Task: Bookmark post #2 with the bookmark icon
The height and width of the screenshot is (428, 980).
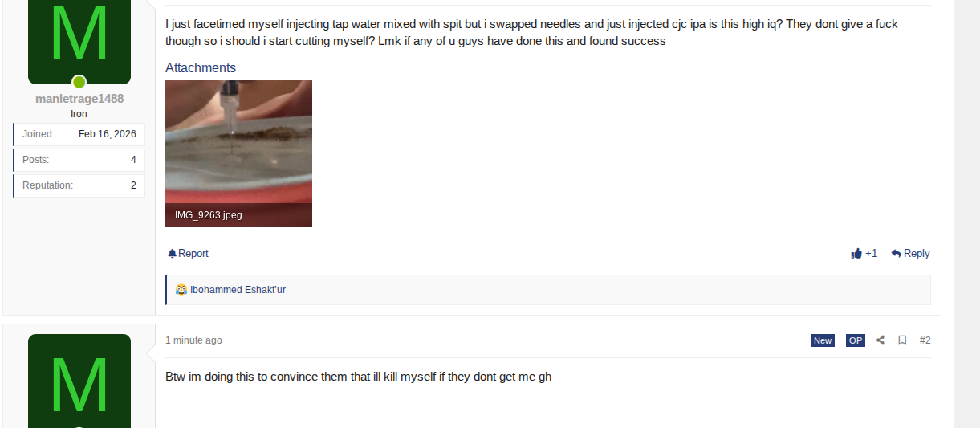Action: (902, 340)
